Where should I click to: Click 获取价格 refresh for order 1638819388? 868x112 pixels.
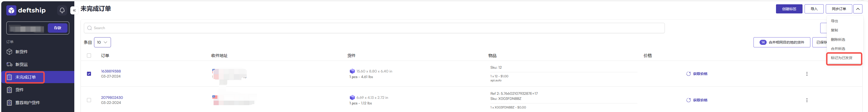(697, 74)
